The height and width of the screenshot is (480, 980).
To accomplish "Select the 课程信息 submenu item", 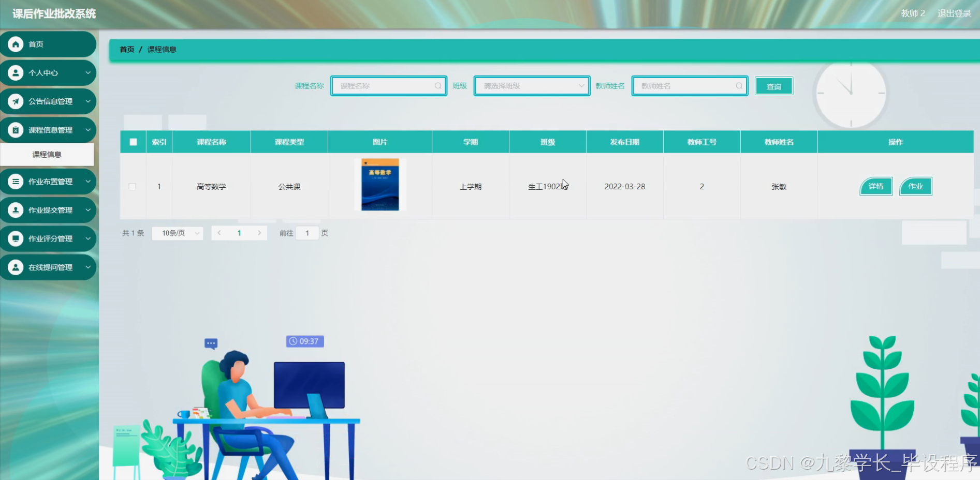I will pyautogui.click(x=47, y=154).
